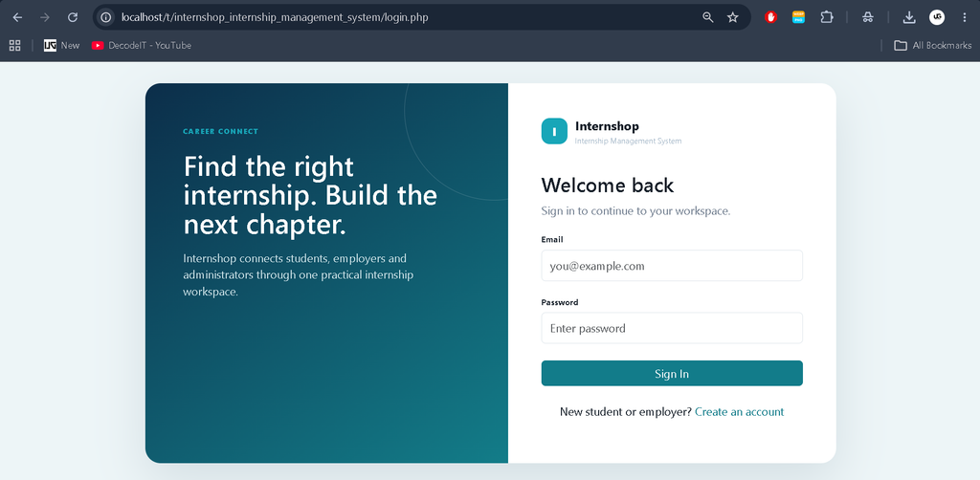Click the CAREER CONNECT label
This screenshot has width=980, height=480.
click(x=221, y=132)
